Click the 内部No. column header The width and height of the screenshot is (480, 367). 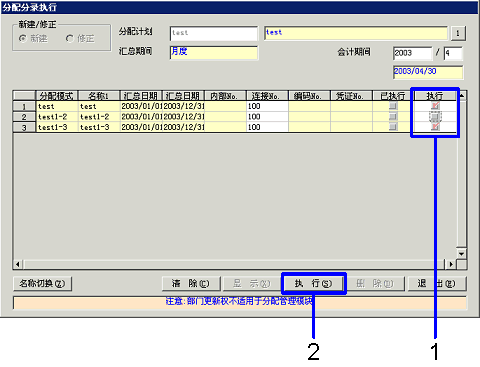[x=225, y=96]
